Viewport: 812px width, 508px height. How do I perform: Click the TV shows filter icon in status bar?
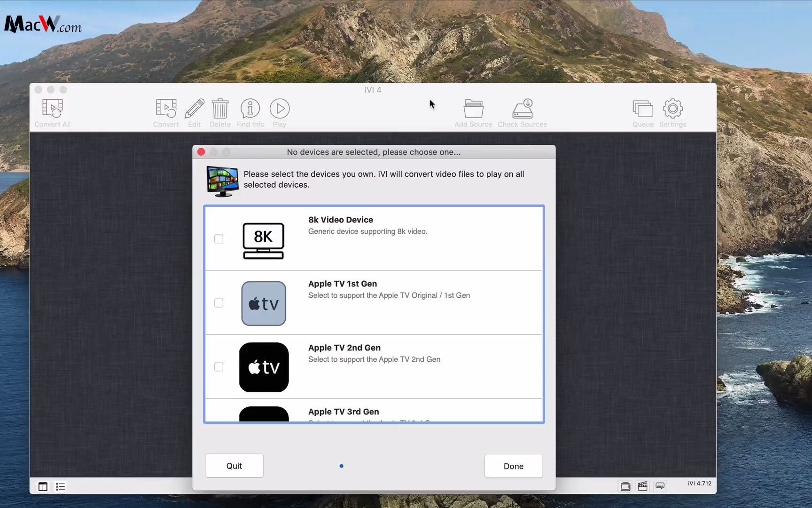pyautogui.click(x=625, y=486)
